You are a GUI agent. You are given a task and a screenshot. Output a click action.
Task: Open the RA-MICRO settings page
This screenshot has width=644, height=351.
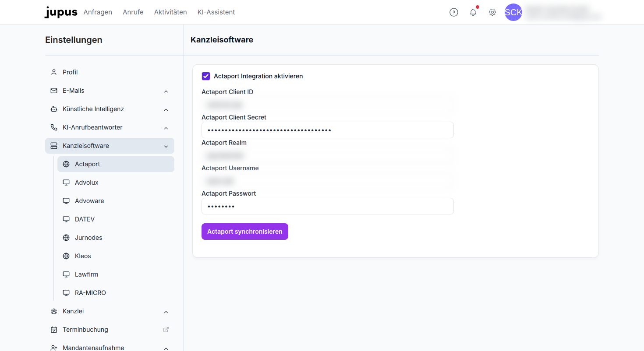116,293
